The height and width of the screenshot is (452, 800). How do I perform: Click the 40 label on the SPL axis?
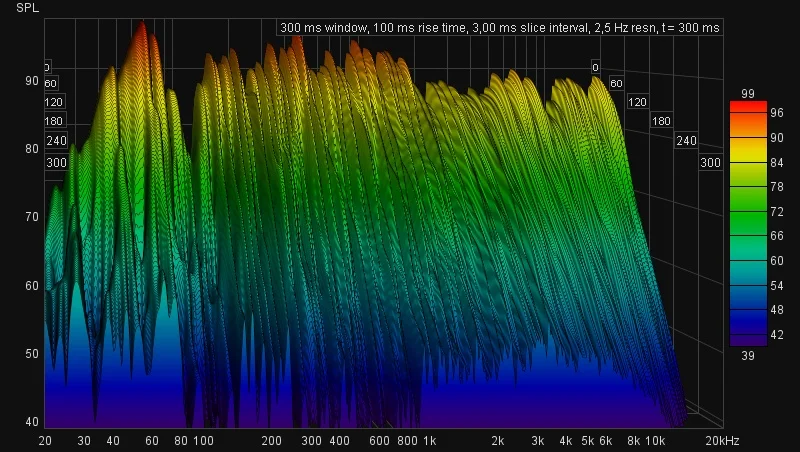click(32, 421)
